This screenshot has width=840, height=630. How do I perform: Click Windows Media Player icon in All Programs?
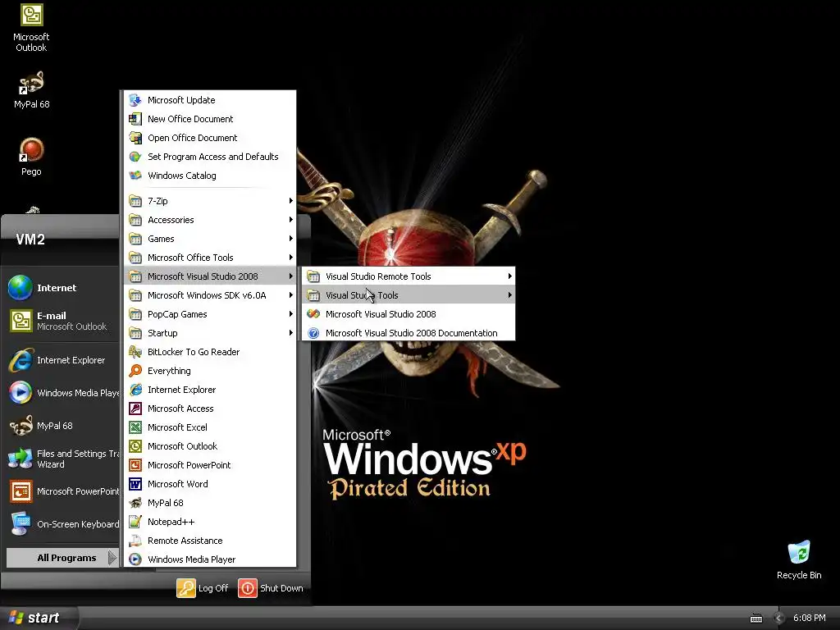pos(135,559)
